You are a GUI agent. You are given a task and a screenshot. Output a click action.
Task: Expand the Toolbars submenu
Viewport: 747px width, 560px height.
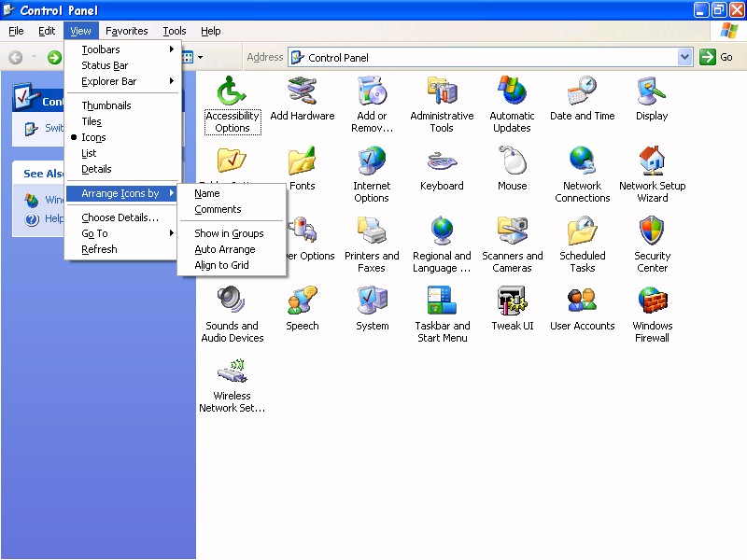(x=122, y=49)
